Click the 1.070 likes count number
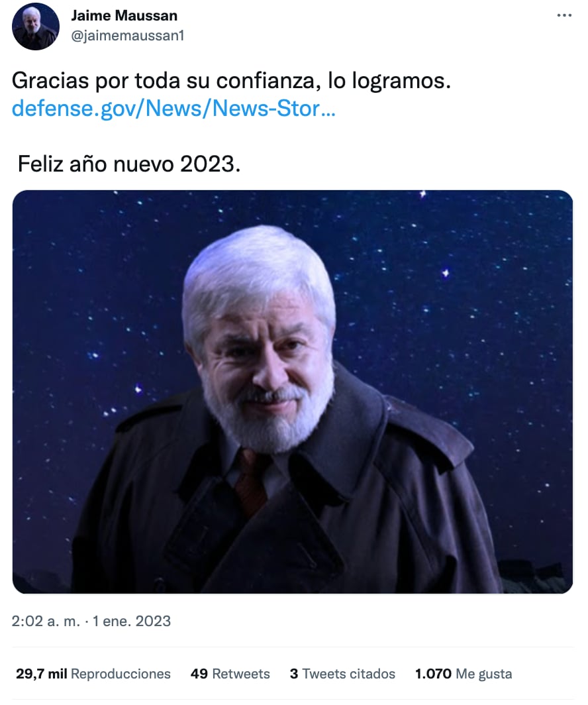This screenshot has height=705, width=588. (433, 673)
